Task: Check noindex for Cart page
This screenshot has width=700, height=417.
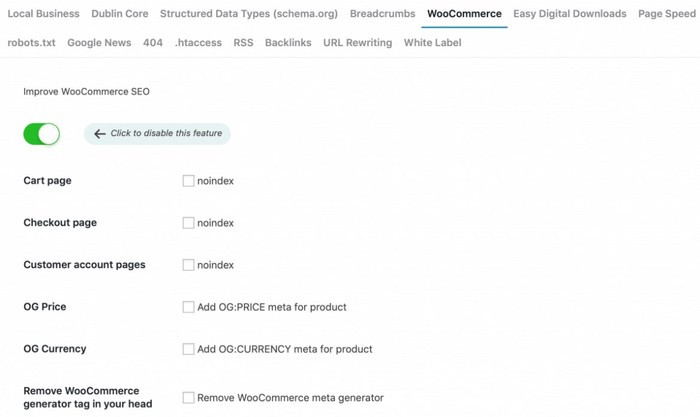Action: (x=188, y=181)
